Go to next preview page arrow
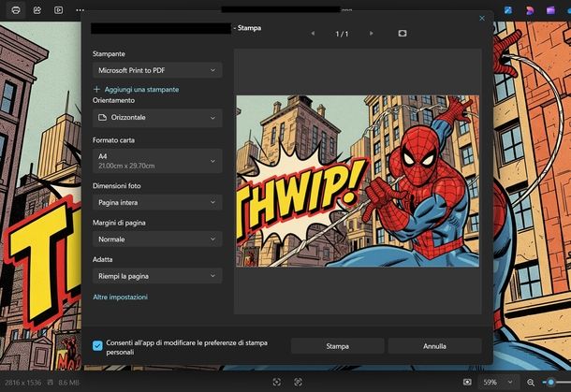Image resolution: width=571 pixels, height=392 pixels. [x=372, y=33]
